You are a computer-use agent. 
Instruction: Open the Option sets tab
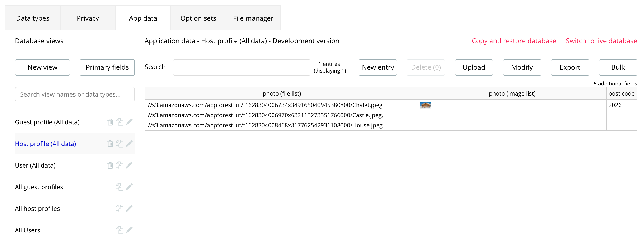coord(198,18)
